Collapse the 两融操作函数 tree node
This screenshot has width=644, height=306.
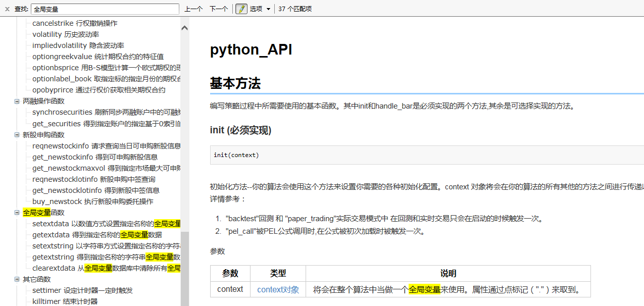coord(17,101)
